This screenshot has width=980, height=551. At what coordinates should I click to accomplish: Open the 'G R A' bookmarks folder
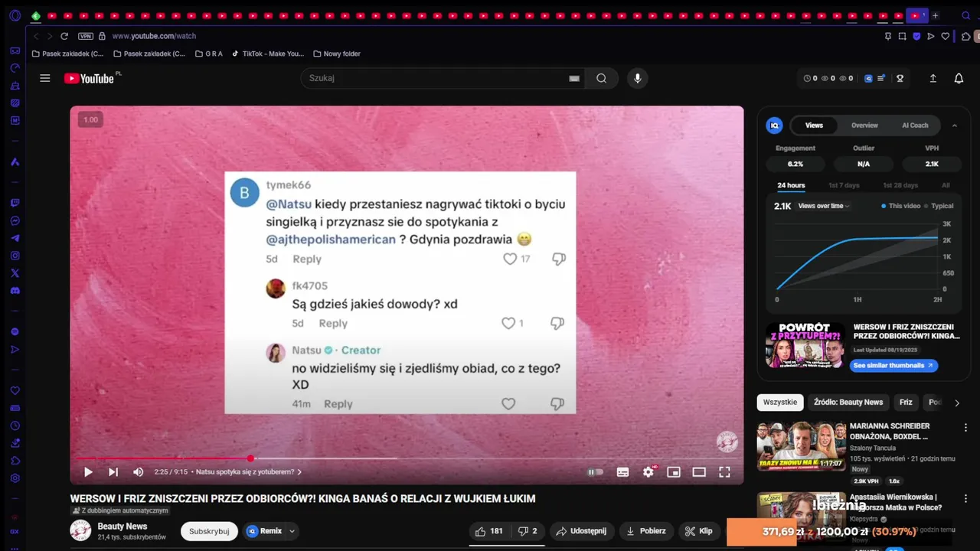click(209, 54)
